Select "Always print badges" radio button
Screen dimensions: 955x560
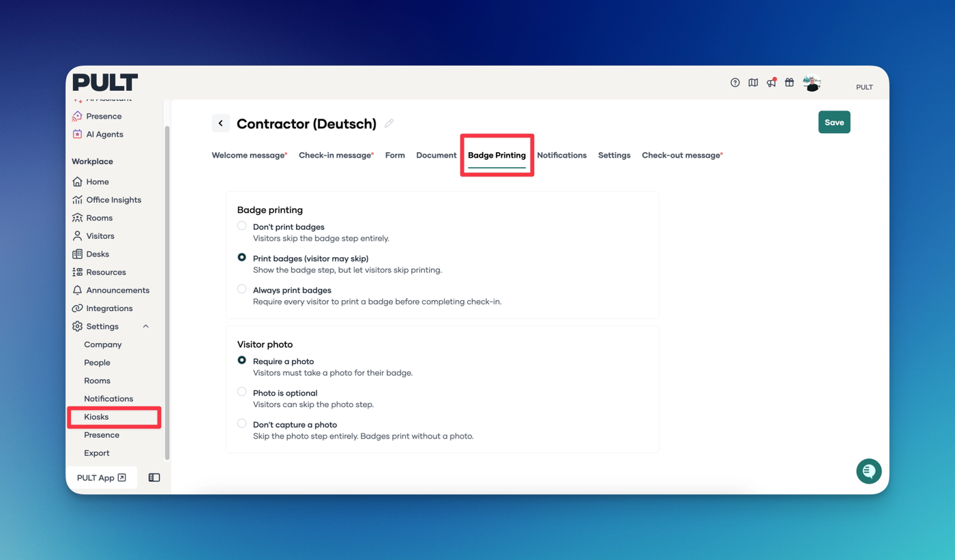pos(242,289)
